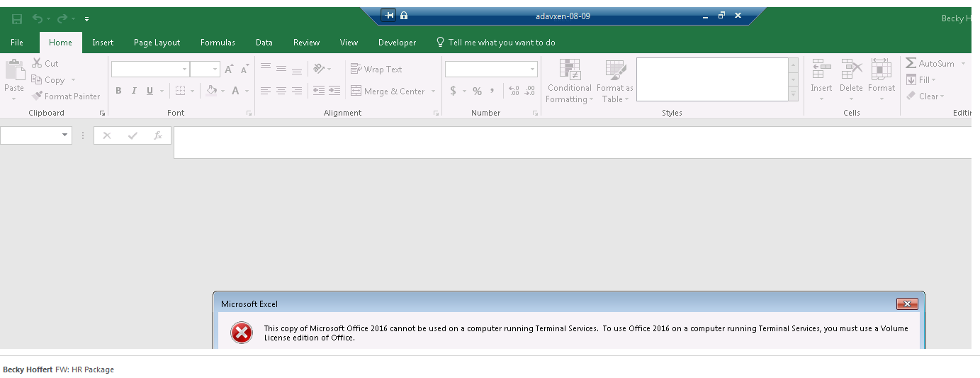980x378 pixels.
Task: Open the Number Format combo box
Action: 491,69
